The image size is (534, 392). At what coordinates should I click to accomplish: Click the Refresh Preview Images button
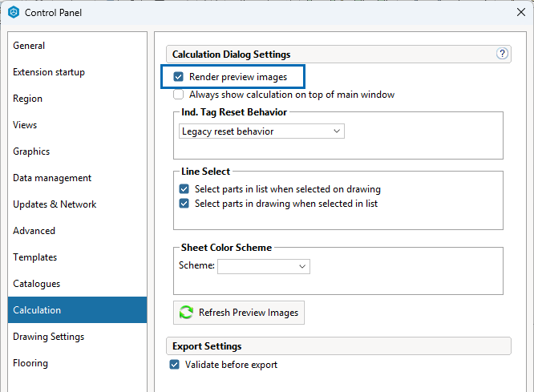point(239,313)
